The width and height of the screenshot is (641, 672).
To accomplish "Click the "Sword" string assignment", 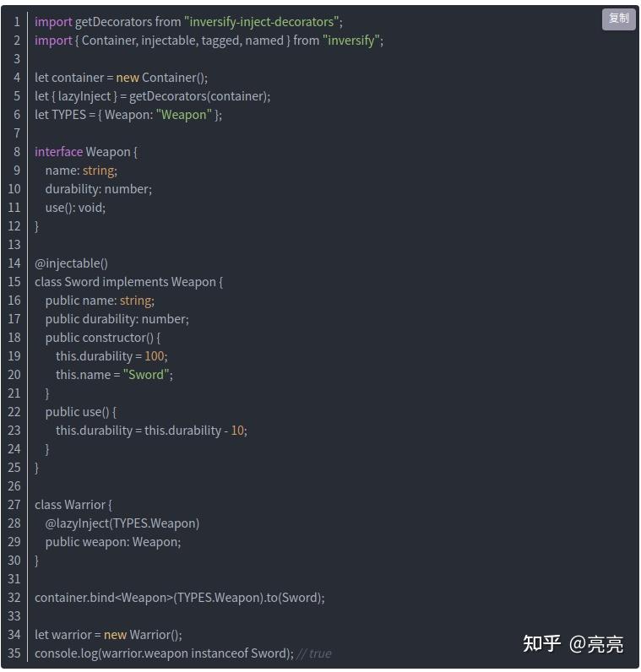I will tap(147, 375).
